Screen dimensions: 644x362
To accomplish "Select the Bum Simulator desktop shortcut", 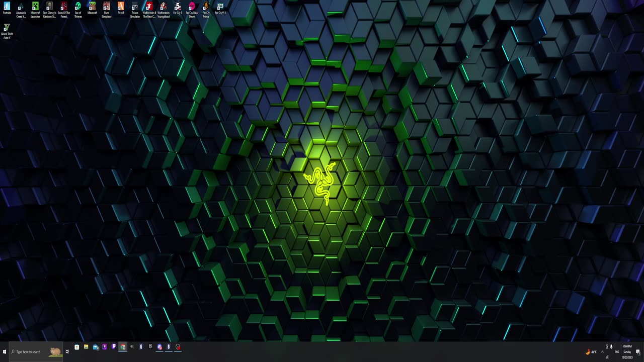I will click(107, 10).
